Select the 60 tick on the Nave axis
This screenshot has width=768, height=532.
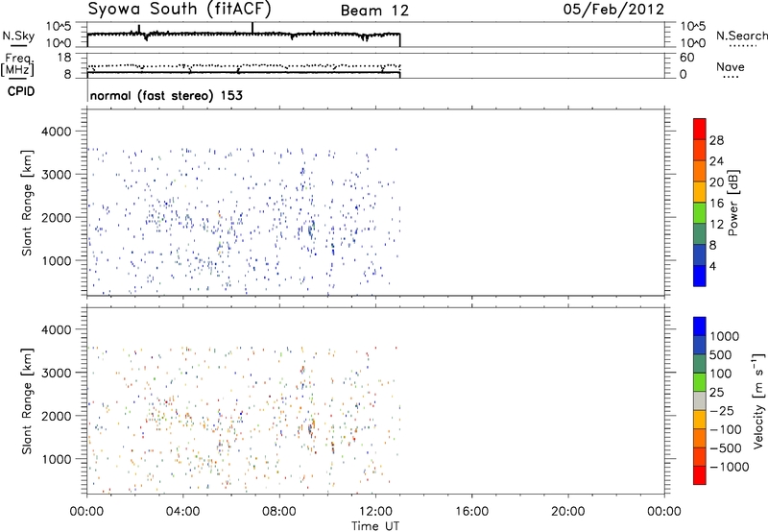tap(687, 58)
